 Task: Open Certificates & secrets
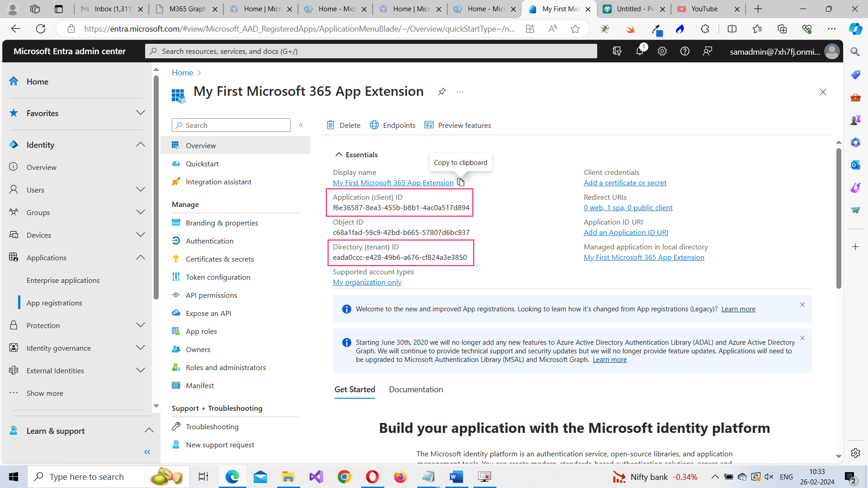220,259
